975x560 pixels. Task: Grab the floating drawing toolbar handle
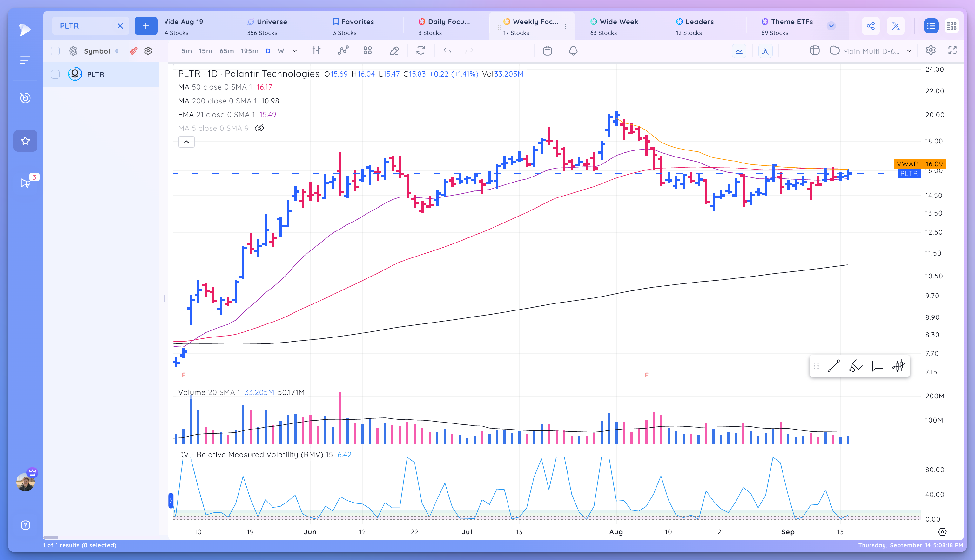click(x=816, y=366)
